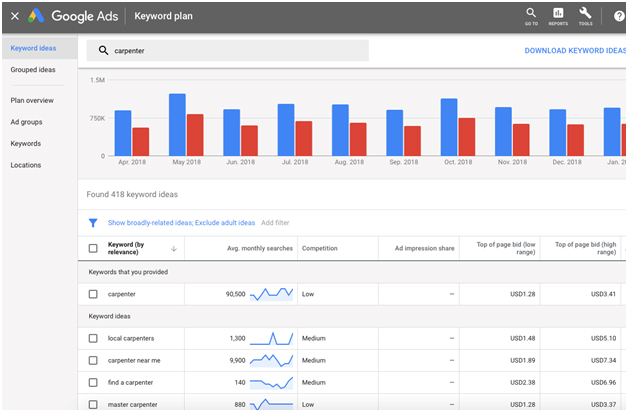Open Plan overview
The width and height of the screenshot is (628, 412).
click(32, 100)
